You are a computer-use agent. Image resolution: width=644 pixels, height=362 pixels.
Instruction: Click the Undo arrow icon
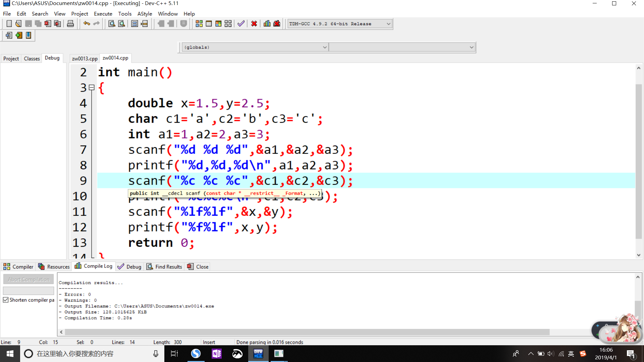87,24
